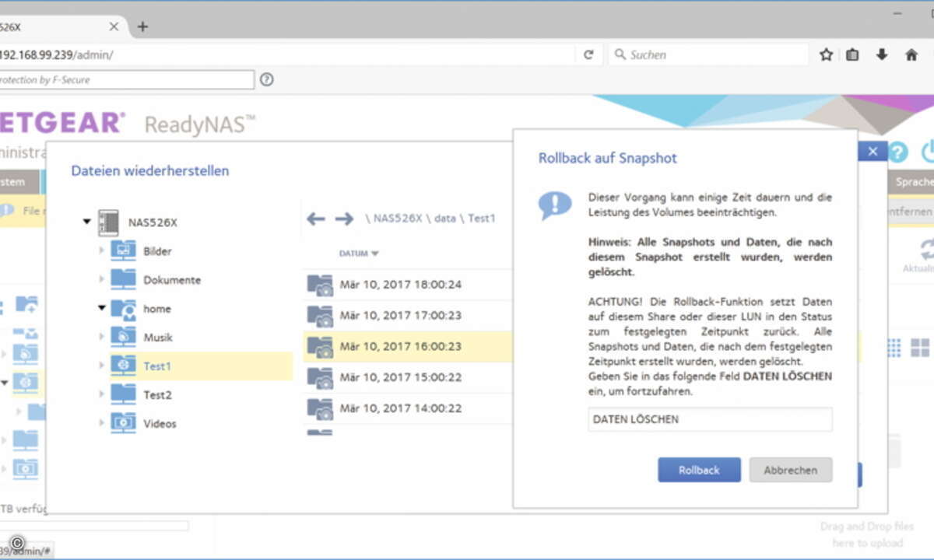The height and width of the screenshot is (560, 934).
Task: Click the ReadyNAS power icon
Action: tap(927, 152)
